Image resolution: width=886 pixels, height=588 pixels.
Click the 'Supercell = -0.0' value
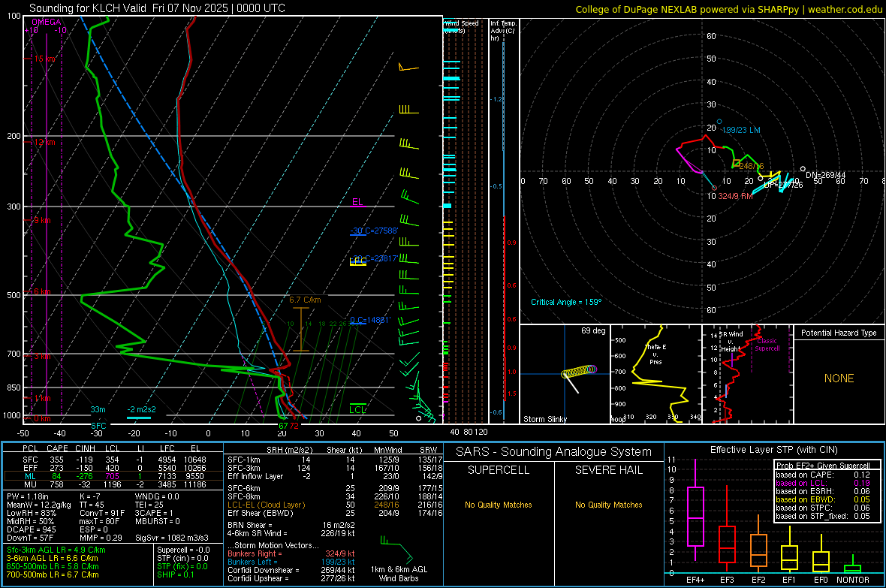[183, 550]
